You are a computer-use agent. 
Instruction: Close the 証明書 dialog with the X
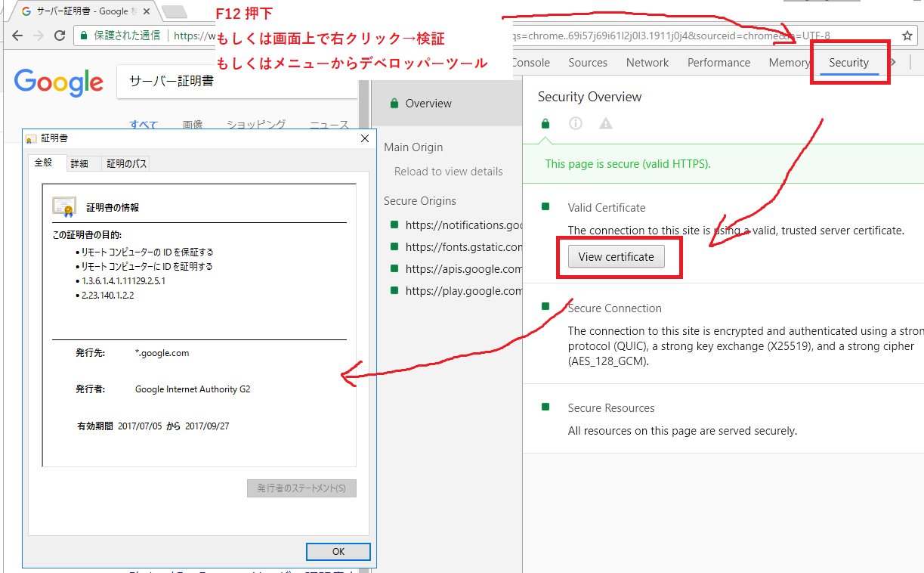365,138
